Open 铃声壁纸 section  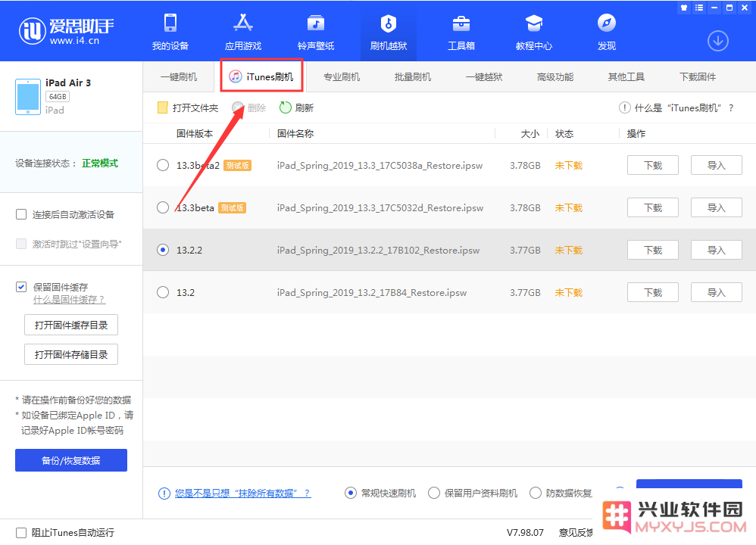pos(316,33)
